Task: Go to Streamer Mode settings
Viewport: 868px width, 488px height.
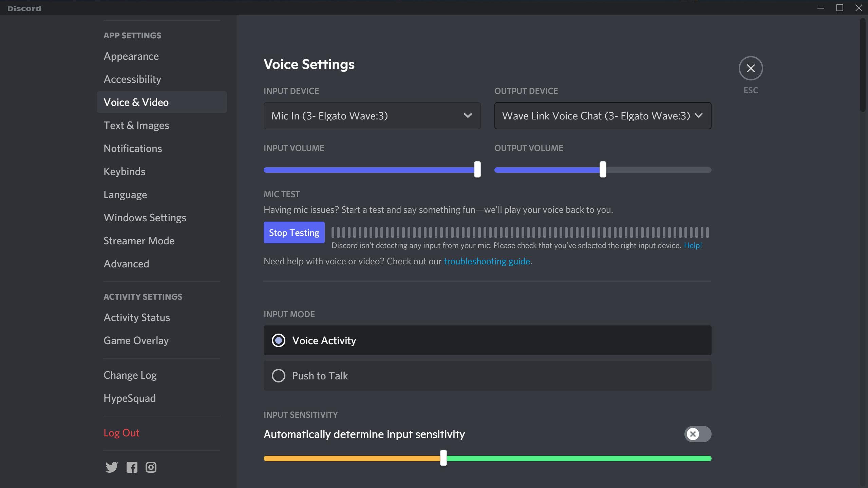Action: (x=139, y=241)
